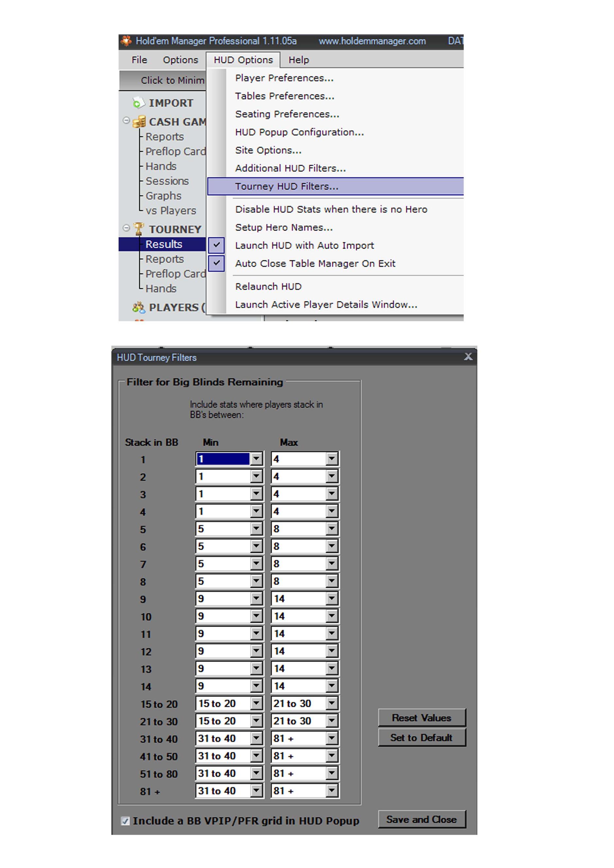Select Sessions in the sidebar tree
This screenshot has width=614, height=868.
coord(167,181)
